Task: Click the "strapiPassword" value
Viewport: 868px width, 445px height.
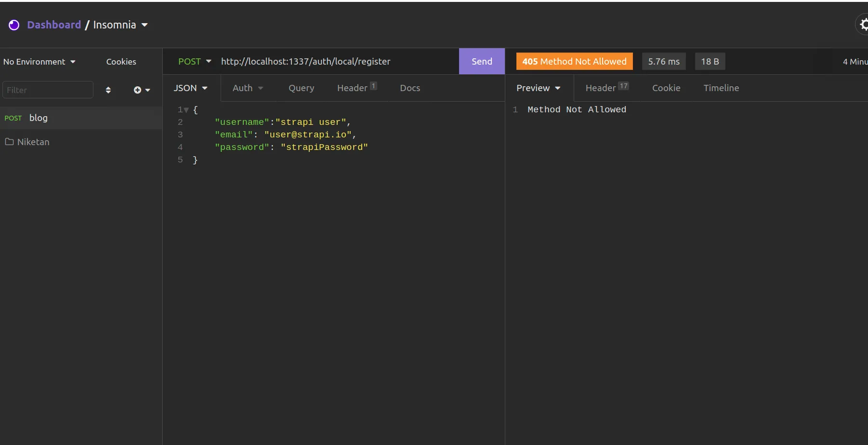Action: pos(324,147)
